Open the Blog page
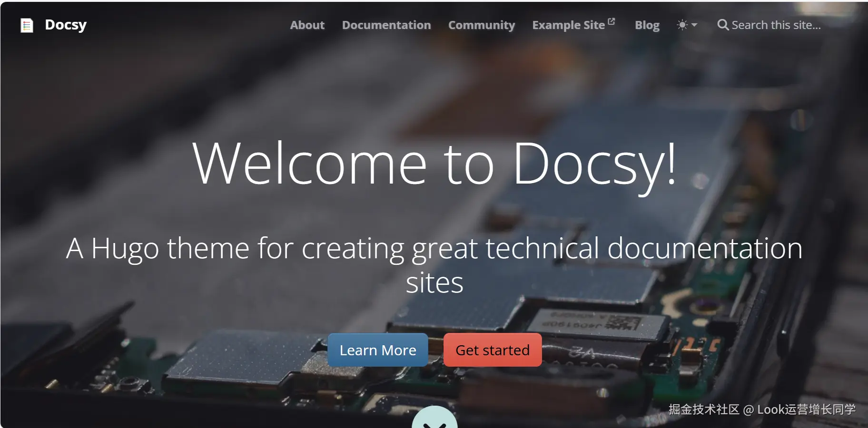Viewport: 868px width, 428px height. pos(647,25)
